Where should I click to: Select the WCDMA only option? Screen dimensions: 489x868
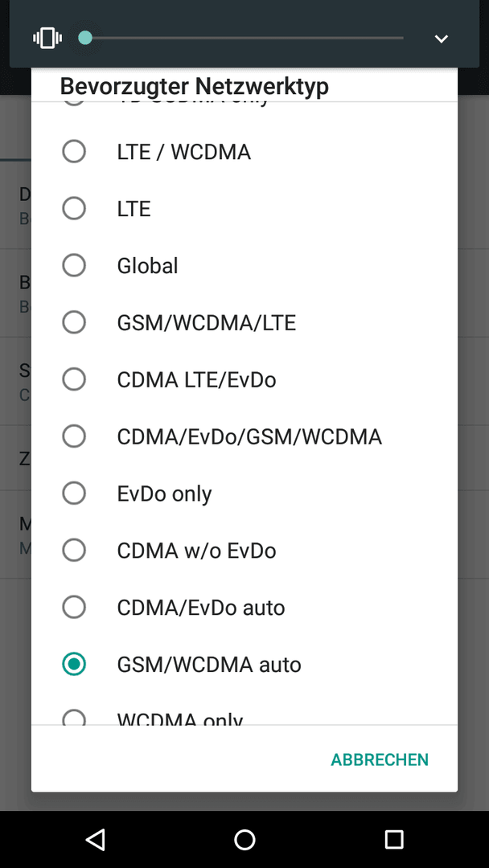(x=244, y=711)
